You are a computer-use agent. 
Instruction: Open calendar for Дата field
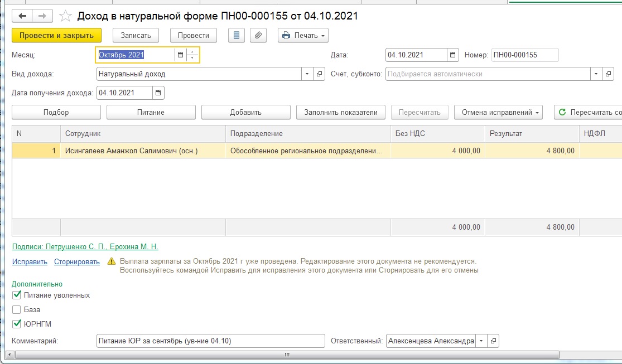(453, 55)
